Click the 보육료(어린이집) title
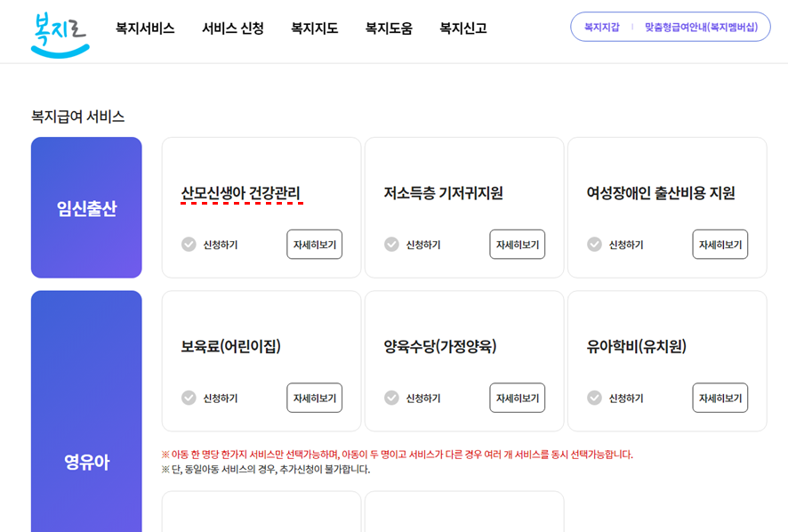 tap(230, 346)
